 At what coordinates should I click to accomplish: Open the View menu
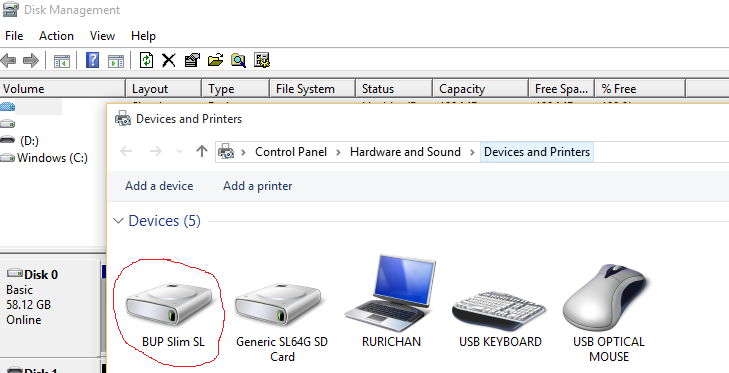tap(102, 36)
